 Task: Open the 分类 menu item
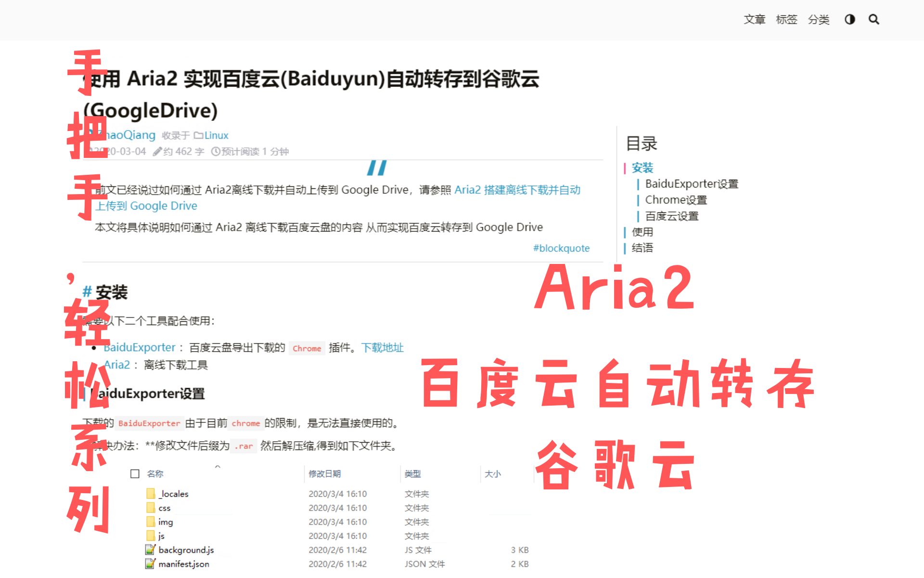(819, 19)
